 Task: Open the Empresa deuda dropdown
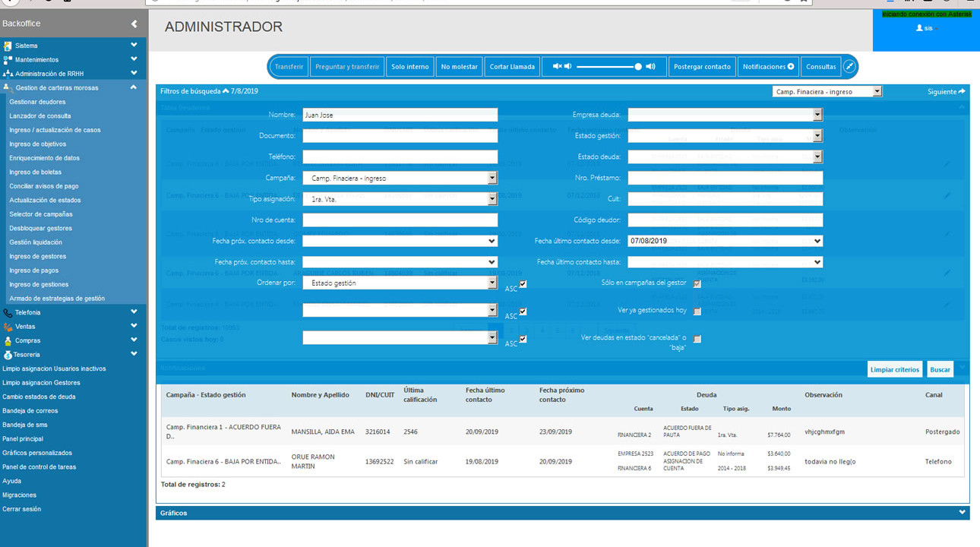[x=817, y=115]
